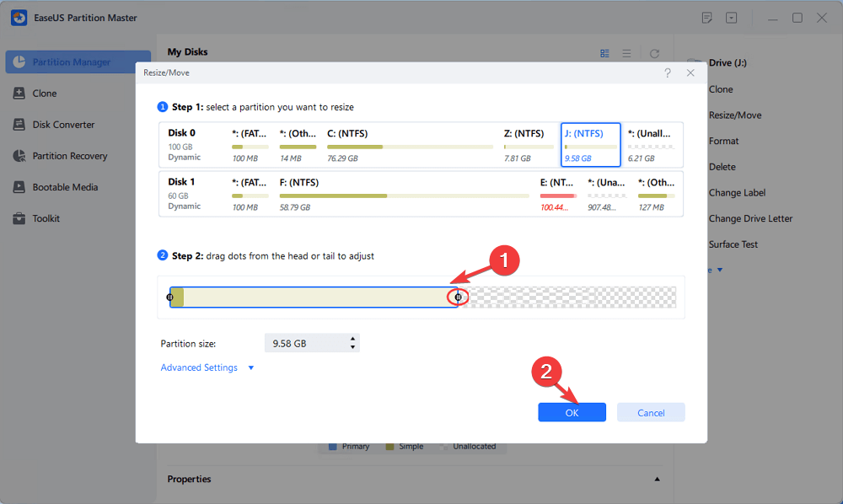Close the Resize/Move dialog
The width and height of the screenshot is (843, 504).
click(x=690, y=72)
